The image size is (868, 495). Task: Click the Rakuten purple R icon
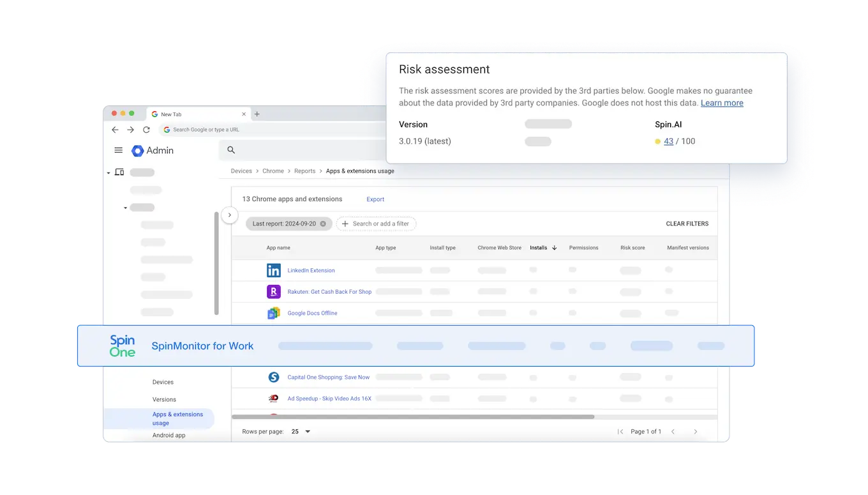274,291
